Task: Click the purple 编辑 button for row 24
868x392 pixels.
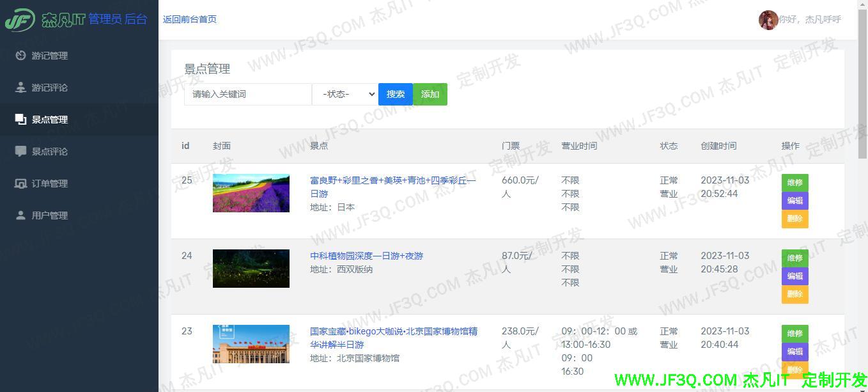Action: point(794,276)
